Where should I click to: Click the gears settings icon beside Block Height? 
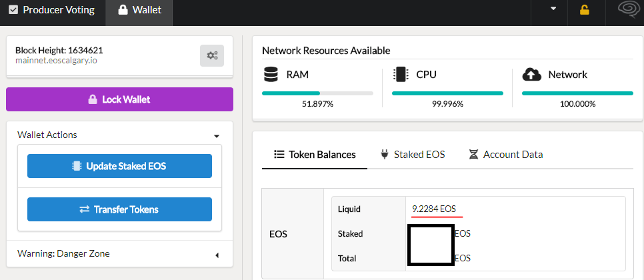(x=212, y=55)
